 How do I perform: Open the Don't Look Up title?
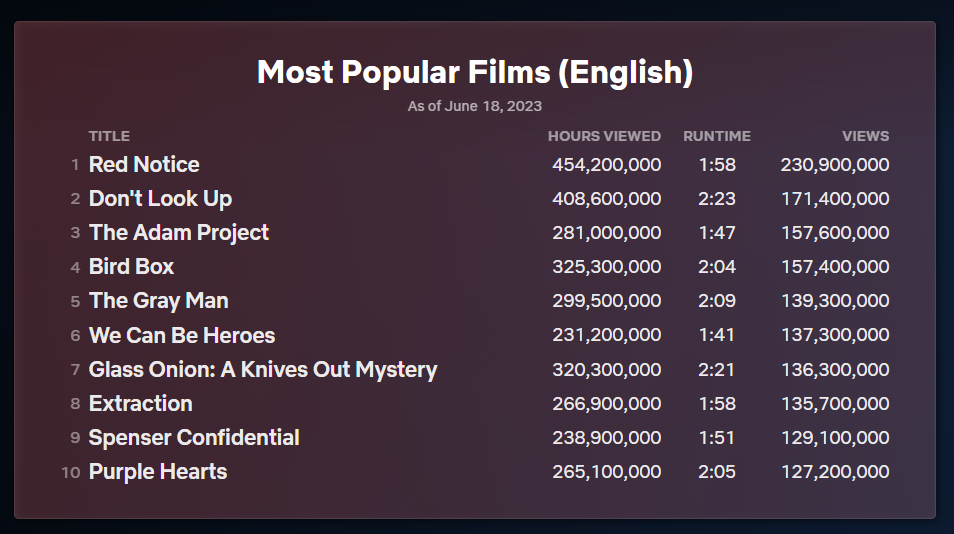[160, 199]
